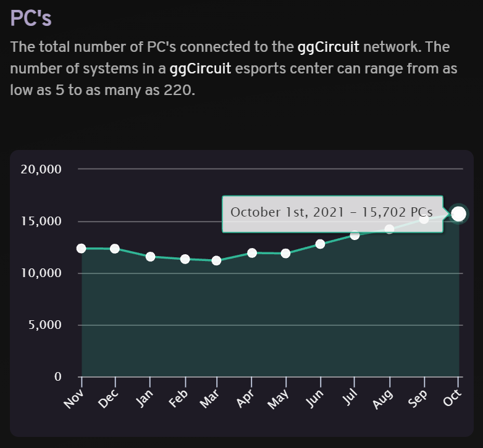Click the January data point
The height and width of the screenshot is (448, 483).
tap(150, 257)
